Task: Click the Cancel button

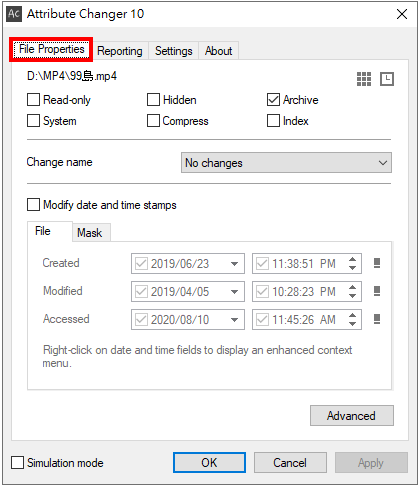Action: 290,463
